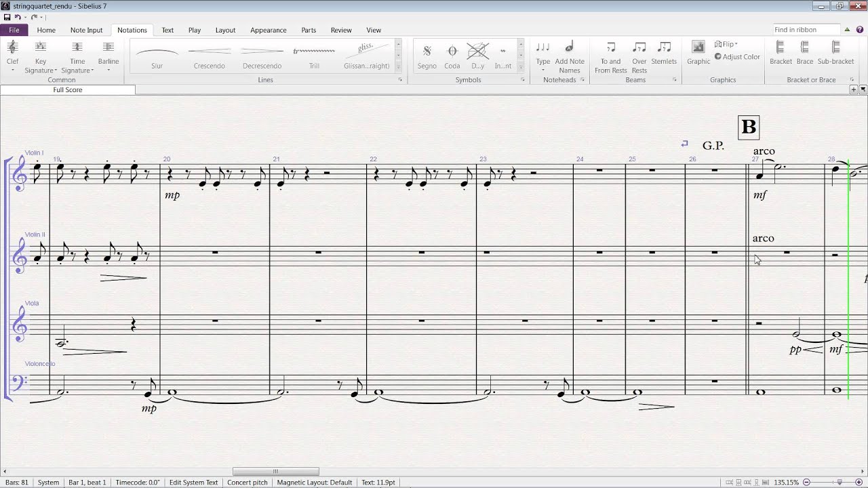The height and width of the screenshot is (488, 868).
Task: Undo the last action
Action: 19,17
